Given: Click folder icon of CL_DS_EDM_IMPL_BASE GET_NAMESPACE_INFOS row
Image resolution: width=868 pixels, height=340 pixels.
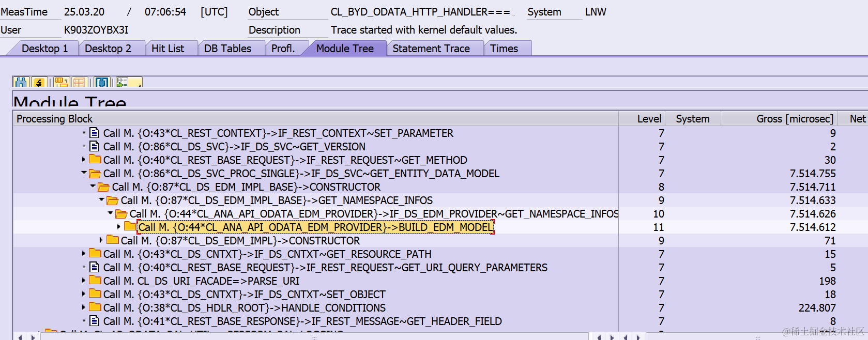Looking at the screenshot, I should pyautogui.click(x=112, y=200).
